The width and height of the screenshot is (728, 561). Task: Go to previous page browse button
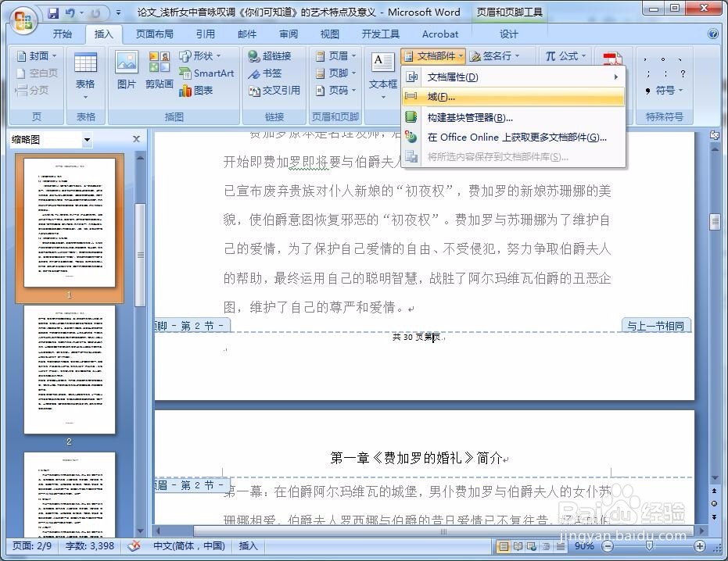click(x=714, y=491)
